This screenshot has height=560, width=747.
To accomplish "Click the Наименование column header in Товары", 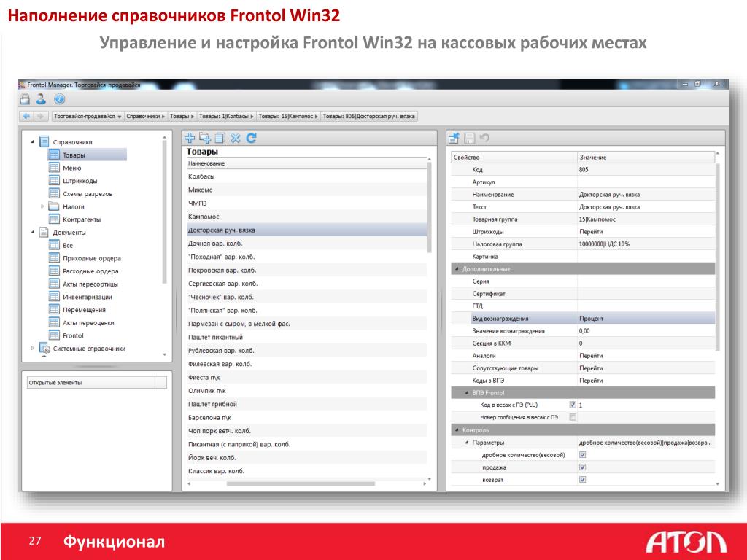I will click(x=307, y=163).
